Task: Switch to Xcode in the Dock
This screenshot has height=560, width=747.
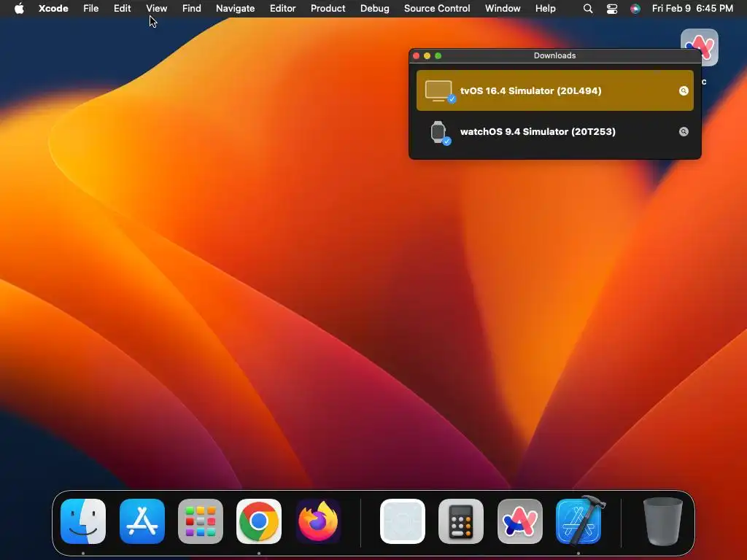Action: (x=578, y=521)
